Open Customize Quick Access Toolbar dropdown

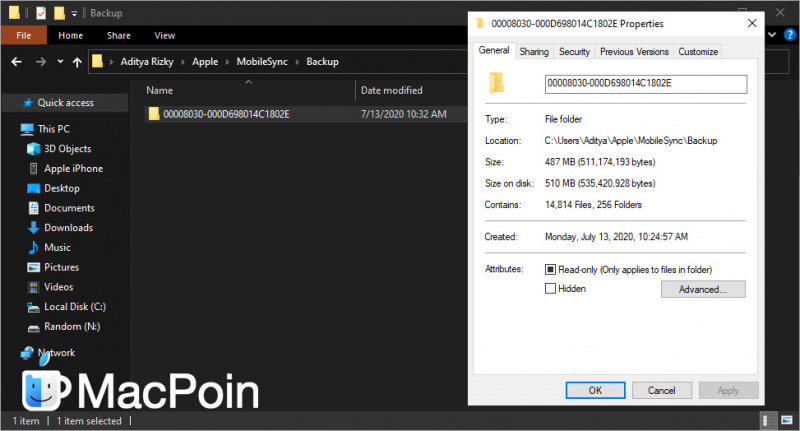click(74, 14)
